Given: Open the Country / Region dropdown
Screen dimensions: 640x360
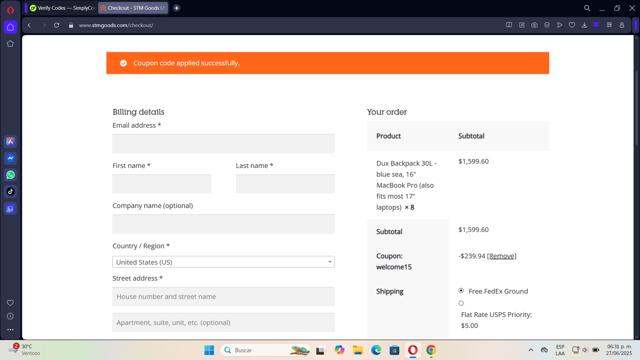Looking at the screenshot, I should 223,262.
